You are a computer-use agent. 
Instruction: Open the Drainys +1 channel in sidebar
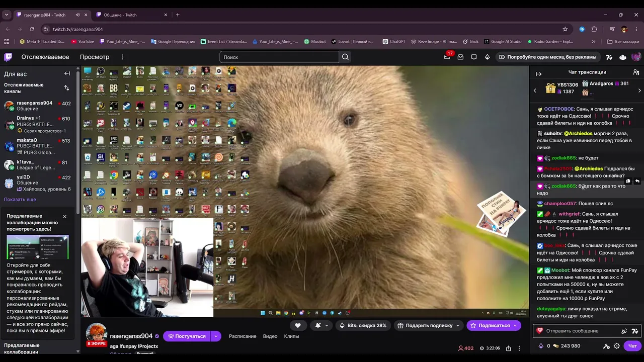[x=38, y=124]
